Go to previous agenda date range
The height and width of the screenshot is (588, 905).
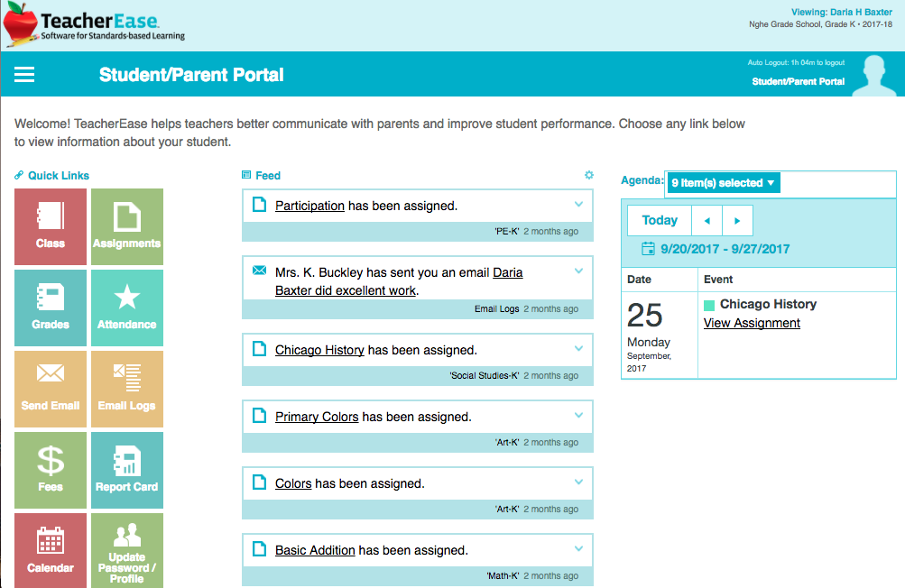pos(706,220)
